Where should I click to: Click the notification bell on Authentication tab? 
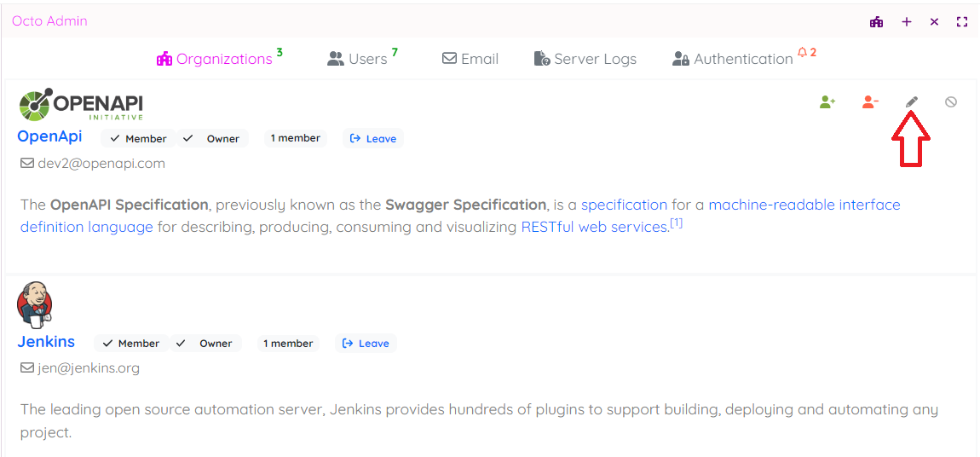pos(802,53)
